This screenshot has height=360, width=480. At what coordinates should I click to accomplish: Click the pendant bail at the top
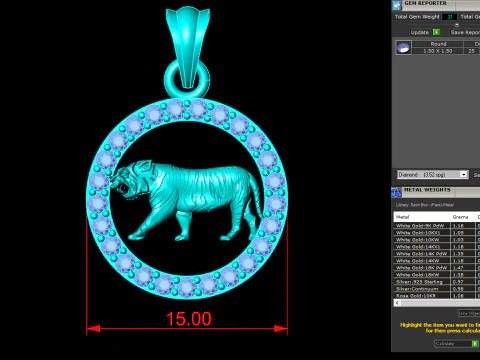coord(188,48)
